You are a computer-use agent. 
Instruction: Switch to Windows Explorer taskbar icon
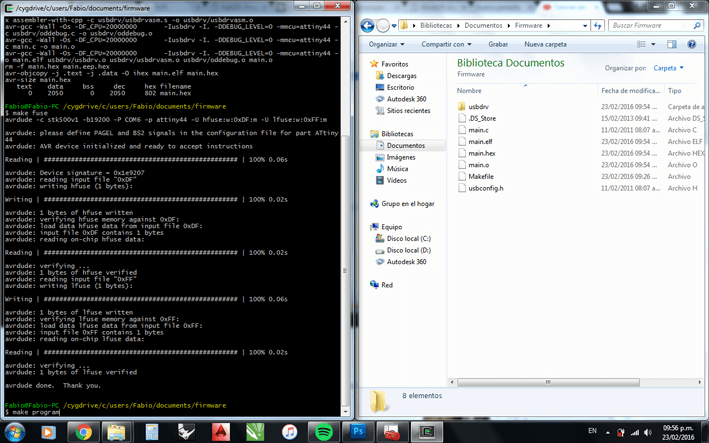pos(117,432)
